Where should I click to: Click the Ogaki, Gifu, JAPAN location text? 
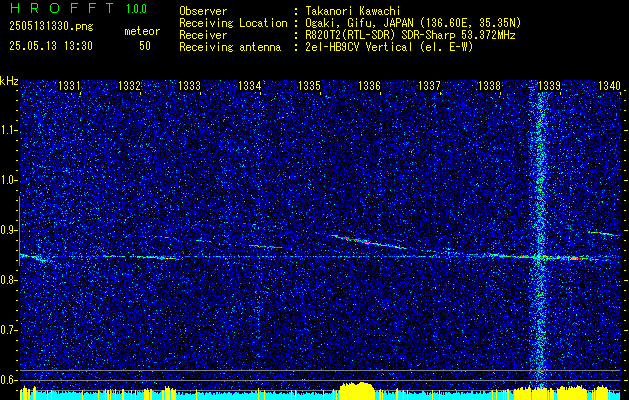point(413,23)
